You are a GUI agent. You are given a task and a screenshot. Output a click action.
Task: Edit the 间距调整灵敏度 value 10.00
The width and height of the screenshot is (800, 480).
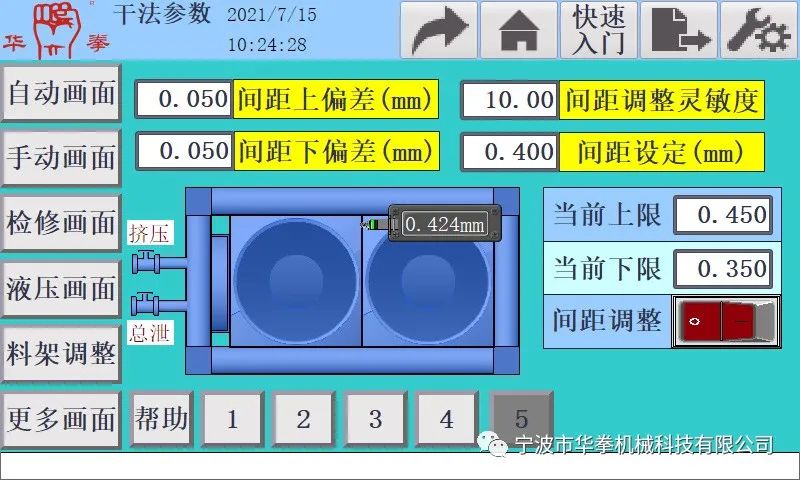(x=510, y=99)
